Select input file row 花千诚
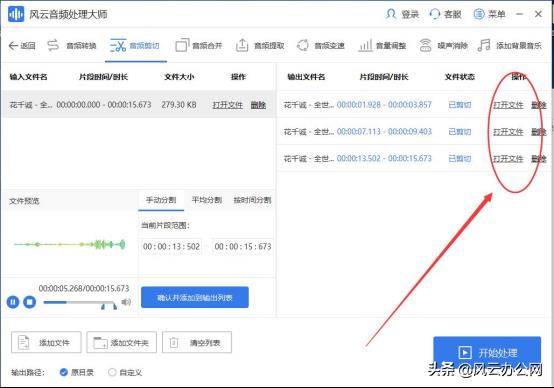Screen dimensions: 554x388 (x=138, y=105)
